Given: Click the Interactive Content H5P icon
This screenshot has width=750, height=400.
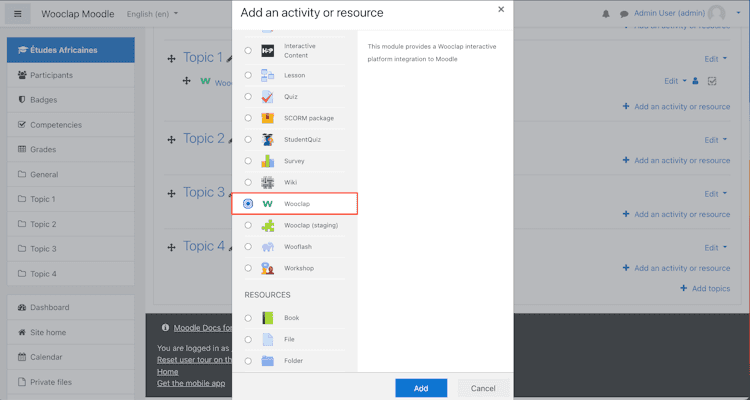Looking at the screenshot, I should [x=267, y=51].
